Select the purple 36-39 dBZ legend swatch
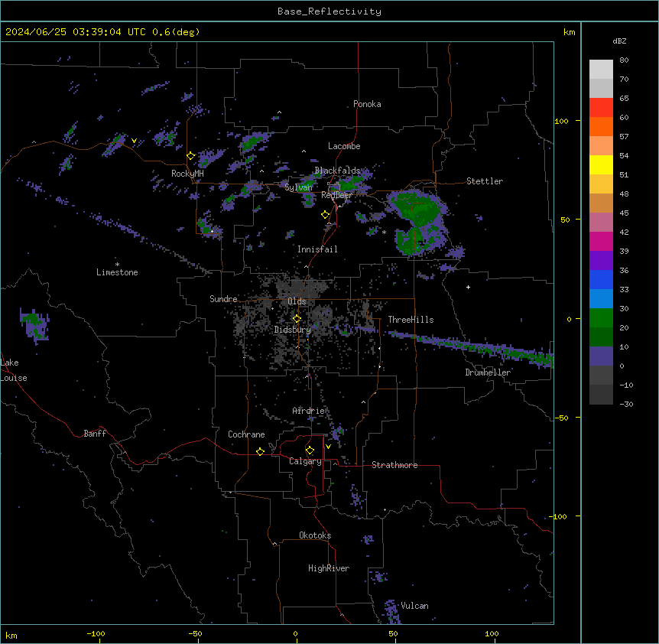 pyautogui.click(x=601, y=261)
